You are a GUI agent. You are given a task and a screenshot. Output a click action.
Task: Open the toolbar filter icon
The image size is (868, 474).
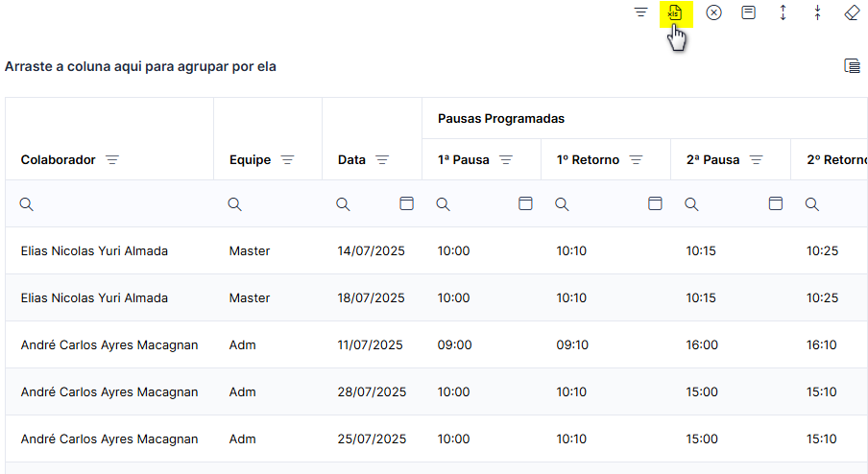pos(640,12)
